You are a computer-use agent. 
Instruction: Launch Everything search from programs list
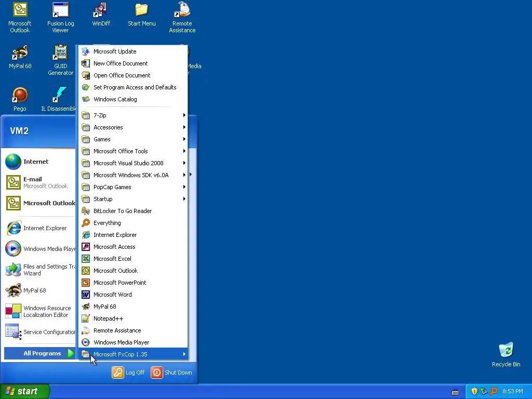coord(133,223)
